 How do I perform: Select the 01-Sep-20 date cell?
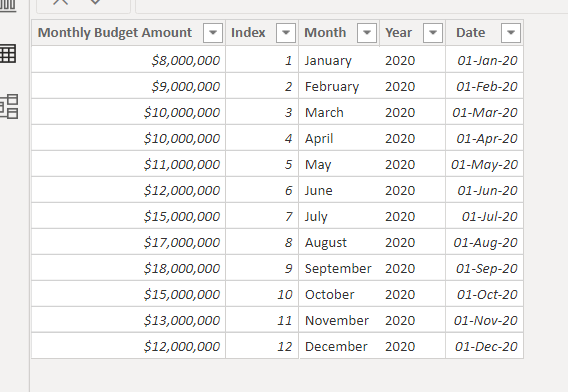[x=484, y=268]
